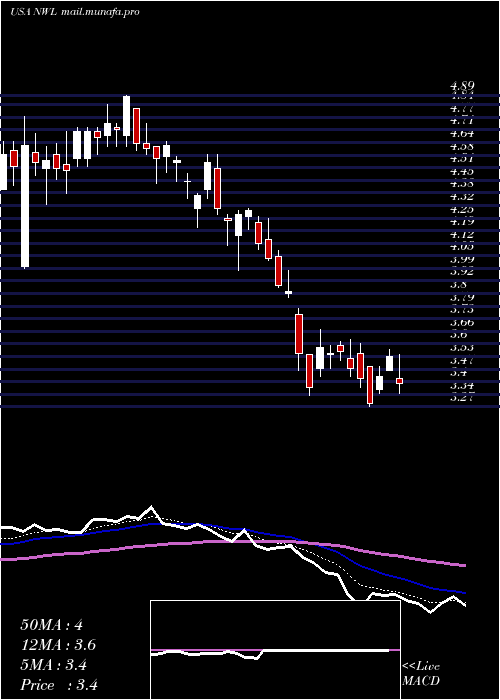Click the '<<Live MACD' label
This screenshot has height=700, width=500.
click(421, 674)
